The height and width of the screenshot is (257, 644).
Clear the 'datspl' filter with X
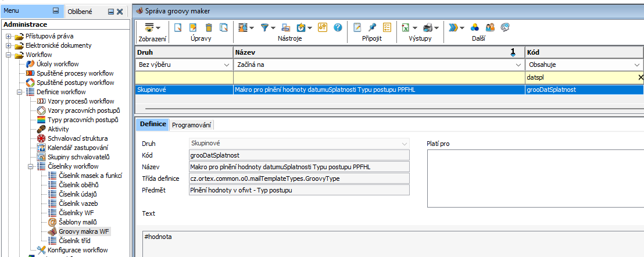641,77
